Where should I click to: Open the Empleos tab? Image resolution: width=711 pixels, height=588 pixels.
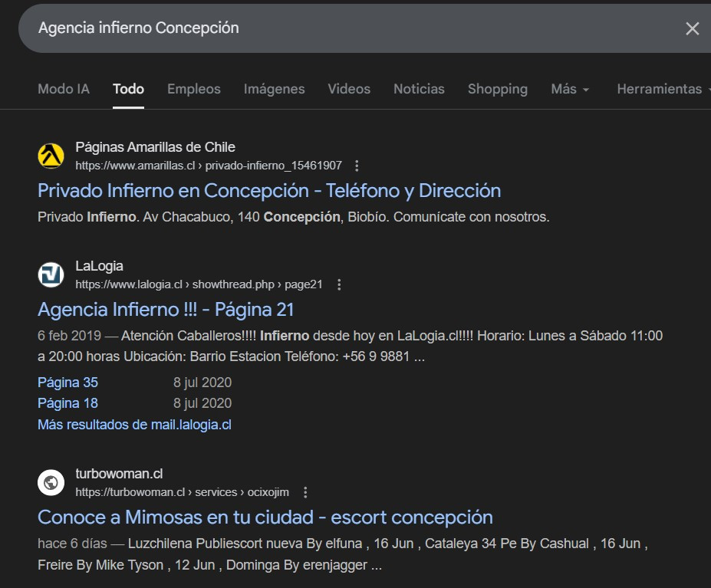pyautogui.click(x=193, y=89)
